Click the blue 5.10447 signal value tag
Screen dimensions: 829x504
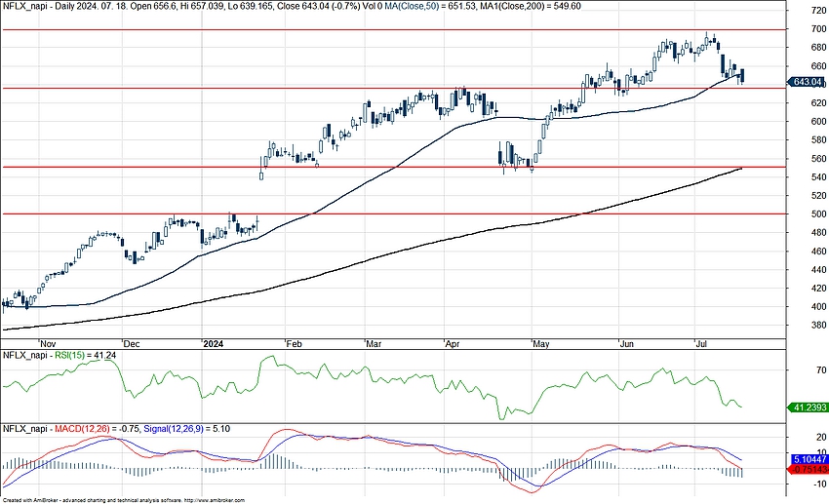[809, 458]
